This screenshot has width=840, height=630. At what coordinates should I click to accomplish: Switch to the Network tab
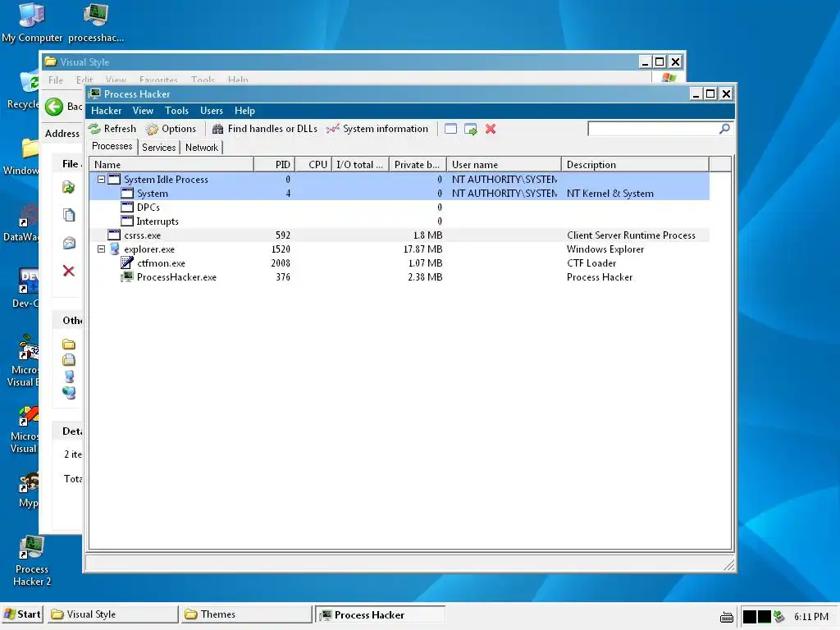click(x=202, y=148)
